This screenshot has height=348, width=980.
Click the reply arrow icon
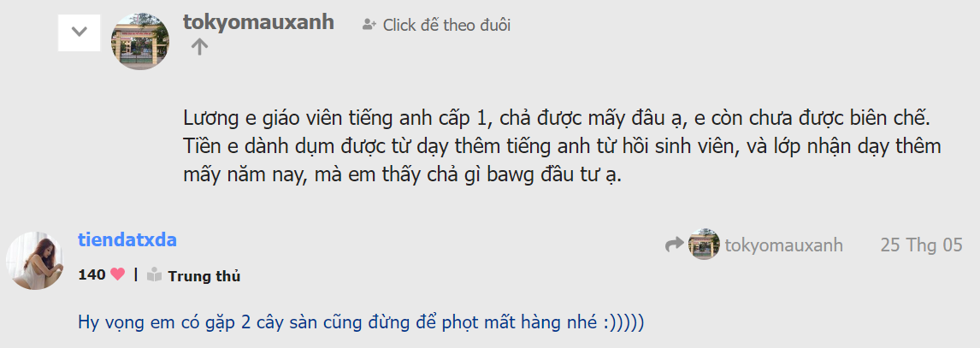(675, 245)
